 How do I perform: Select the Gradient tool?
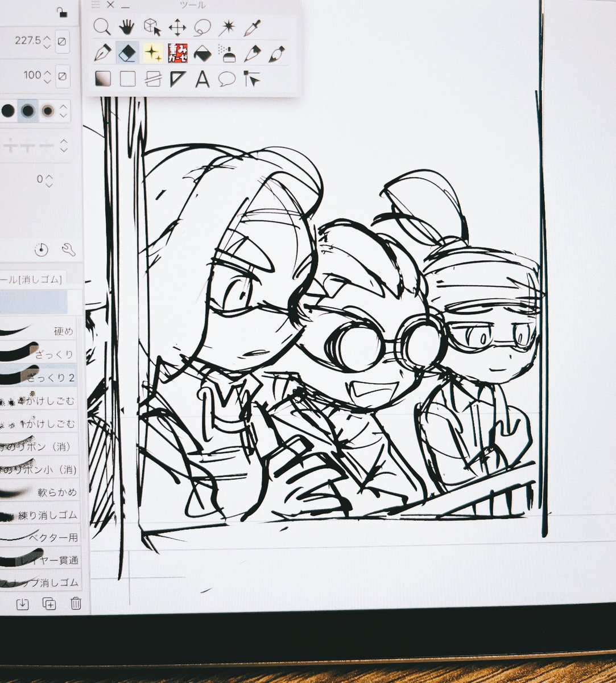tap(103, 78)
